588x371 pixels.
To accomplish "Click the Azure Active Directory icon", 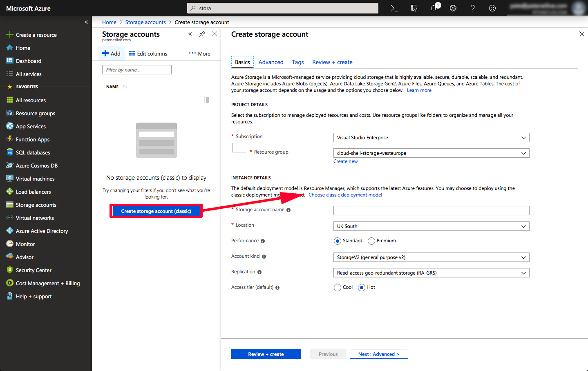I will click(x=10, y=231).
